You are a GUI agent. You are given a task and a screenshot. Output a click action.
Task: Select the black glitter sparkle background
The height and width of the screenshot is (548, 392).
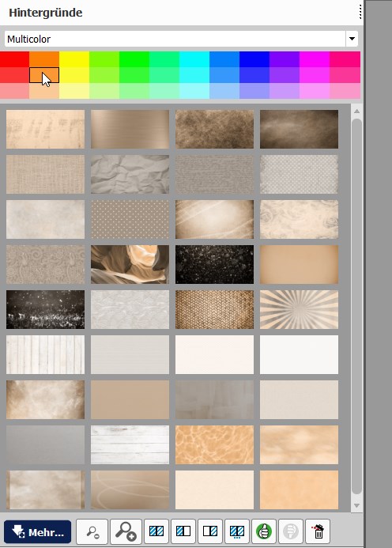point(214,265)
